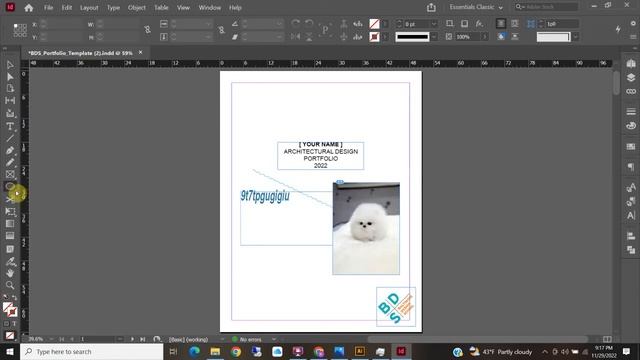
Task: Swap fill and stroke in toolbox
Action: click(x=14, y=298)
